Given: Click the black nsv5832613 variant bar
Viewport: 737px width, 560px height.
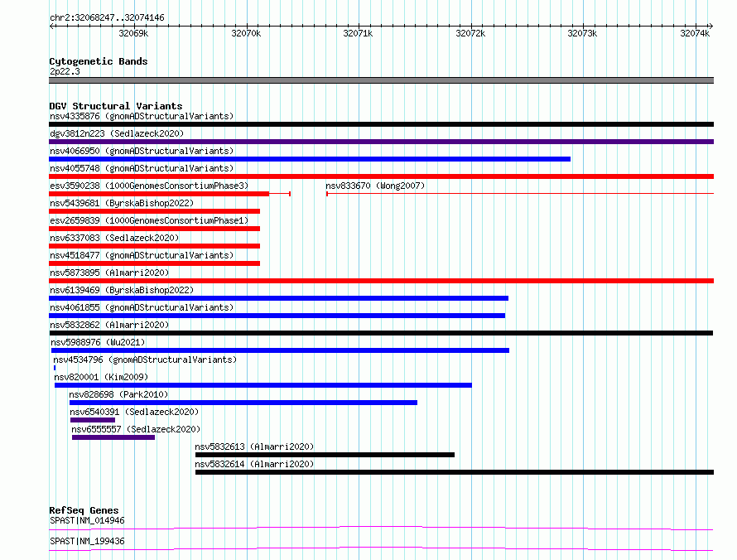Looking at the screenshot, I should pos(325,455).
